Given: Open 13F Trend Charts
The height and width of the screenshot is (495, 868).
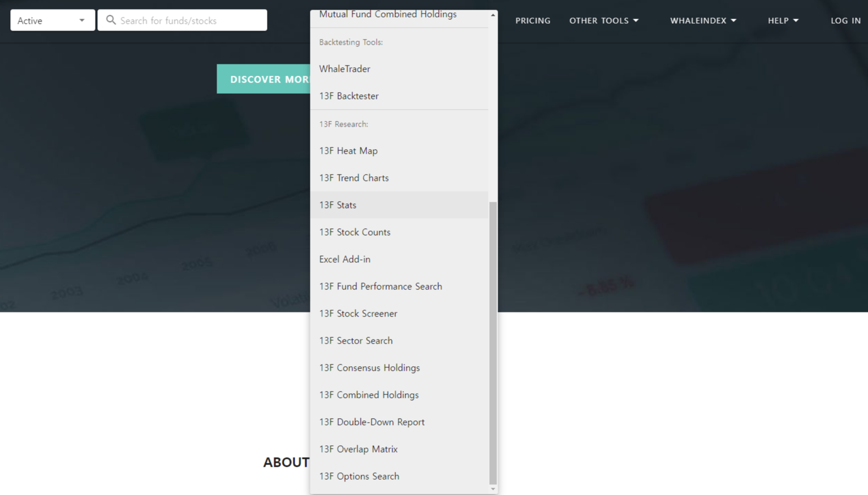Looking at the screenshot, I should (x=399, y=178).
